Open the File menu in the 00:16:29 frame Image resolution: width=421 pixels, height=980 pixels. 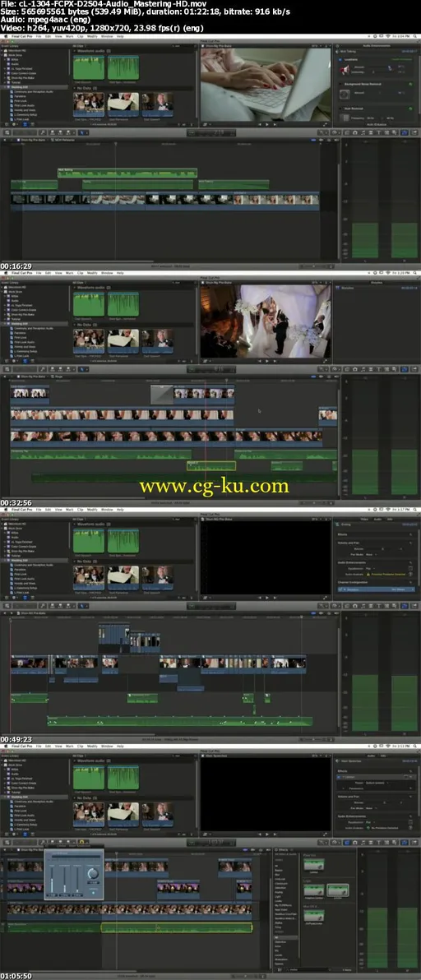pyautogui.click(x=39, y=36)
